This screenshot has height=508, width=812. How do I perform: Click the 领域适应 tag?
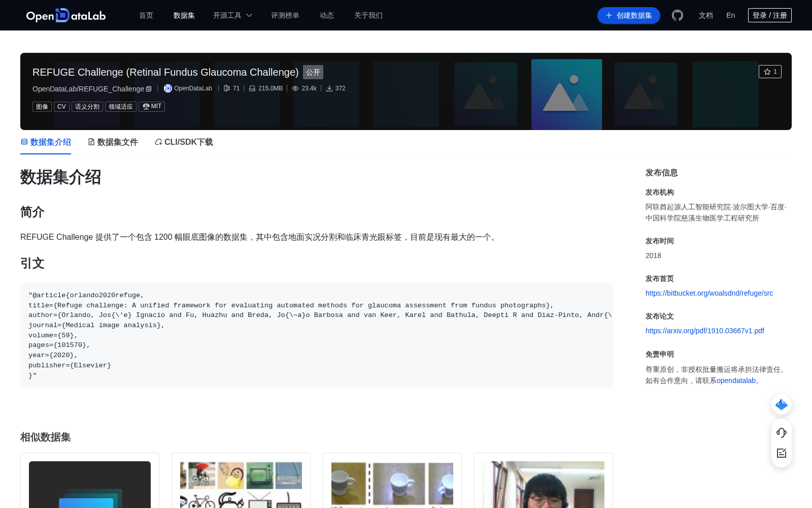[x=121, y=107]
